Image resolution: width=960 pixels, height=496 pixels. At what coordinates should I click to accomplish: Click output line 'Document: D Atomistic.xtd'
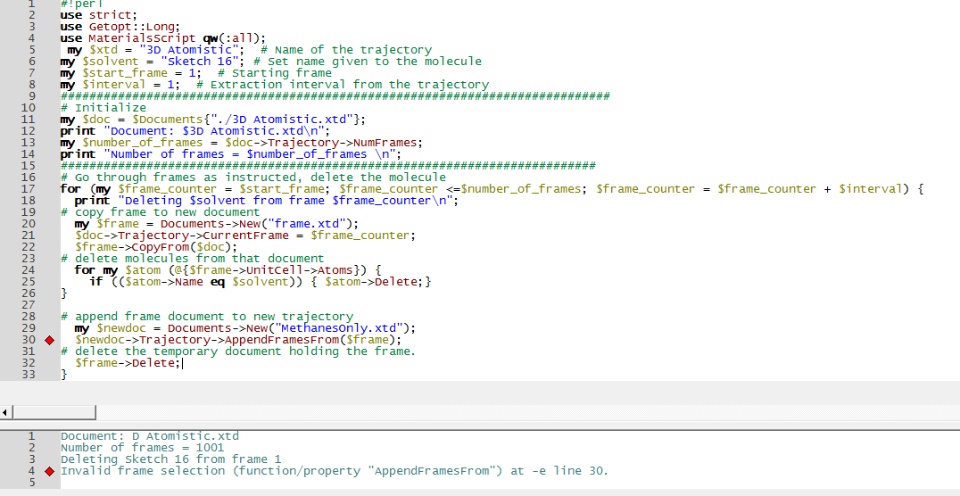coord(149,437)
